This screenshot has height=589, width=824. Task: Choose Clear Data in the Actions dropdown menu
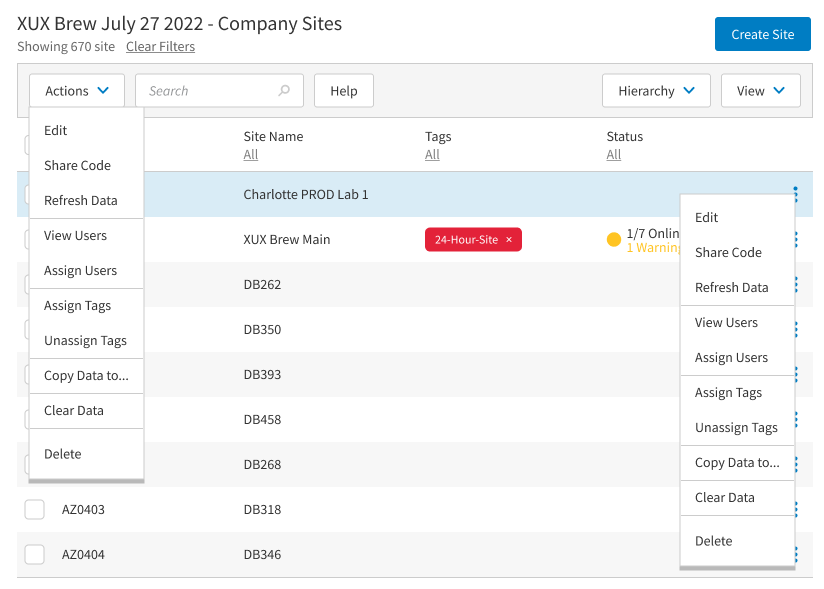point(87,411)
